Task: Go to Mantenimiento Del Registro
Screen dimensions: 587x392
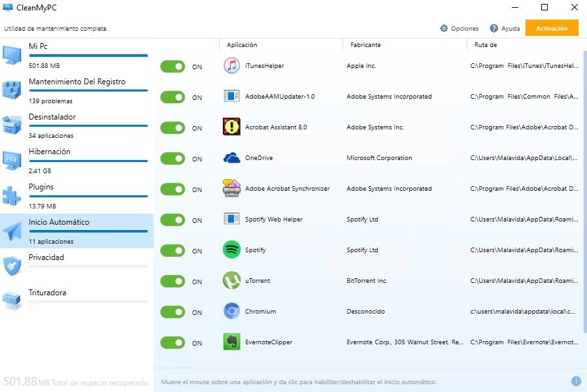Action: tap(76, 91)
